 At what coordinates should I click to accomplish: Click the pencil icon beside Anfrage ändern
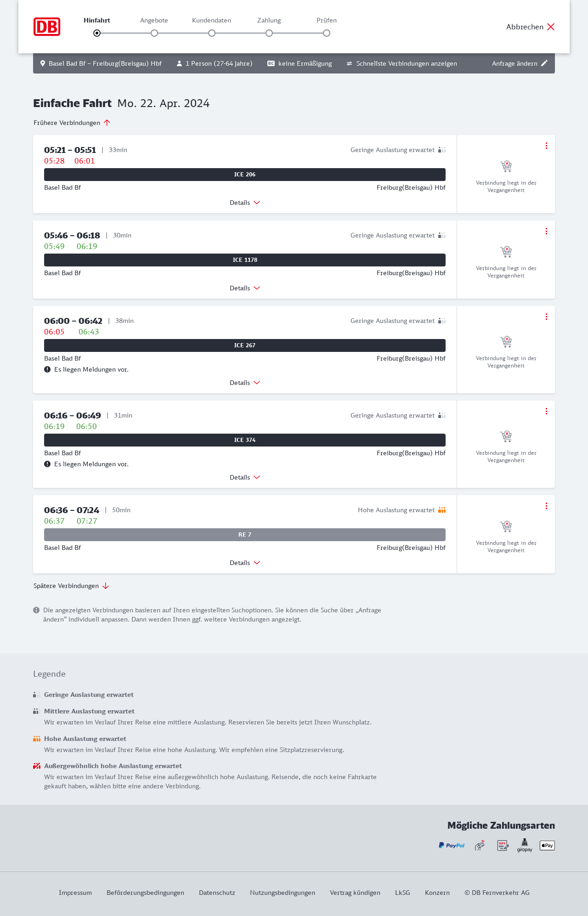click(x=544, y=63)
